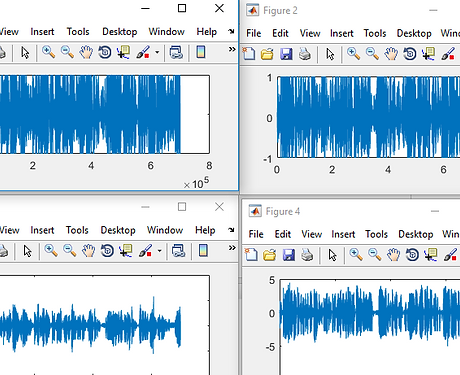Click Print Figure icon in Figure 4 toolbar

(307, 255)
